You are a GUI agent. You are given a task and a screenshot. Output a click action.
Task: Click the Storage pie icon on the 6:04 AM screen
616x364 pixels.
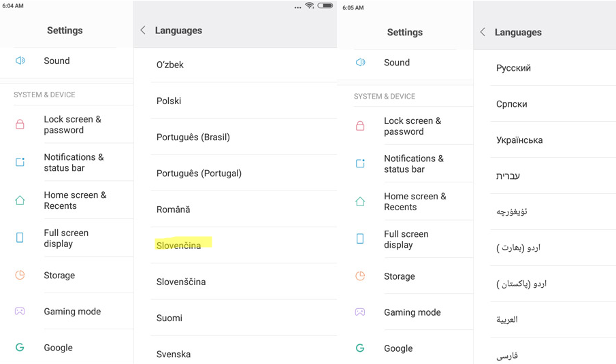pyautogui.click(x=20, y=275)
